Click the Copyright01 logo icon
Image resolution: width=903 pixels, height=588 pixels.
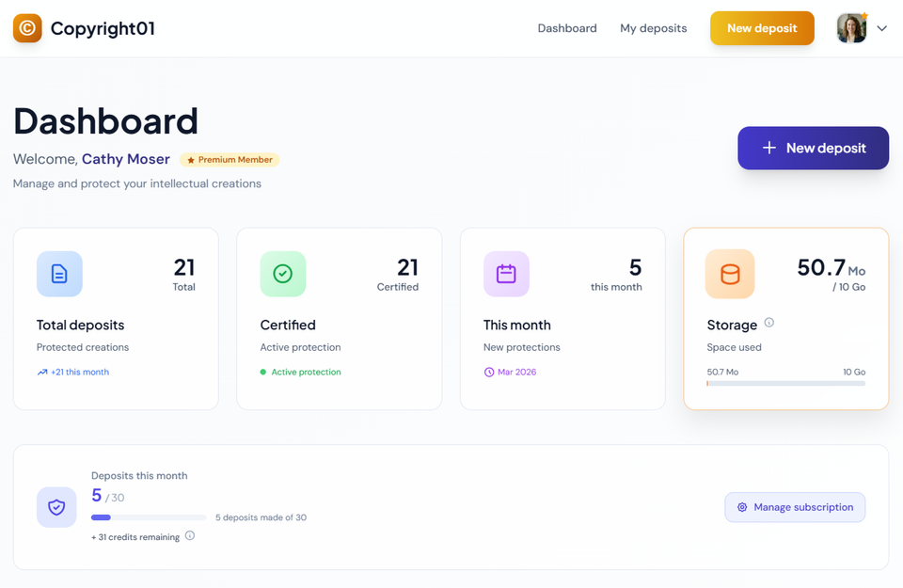click(27, 28)
